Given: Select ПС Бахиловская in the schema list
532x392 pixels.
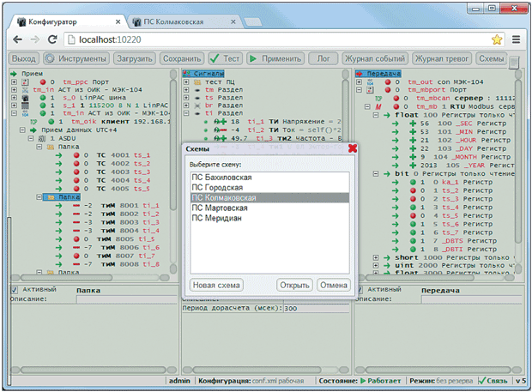Looking at the screenshot, I should [x=269, y=178].
